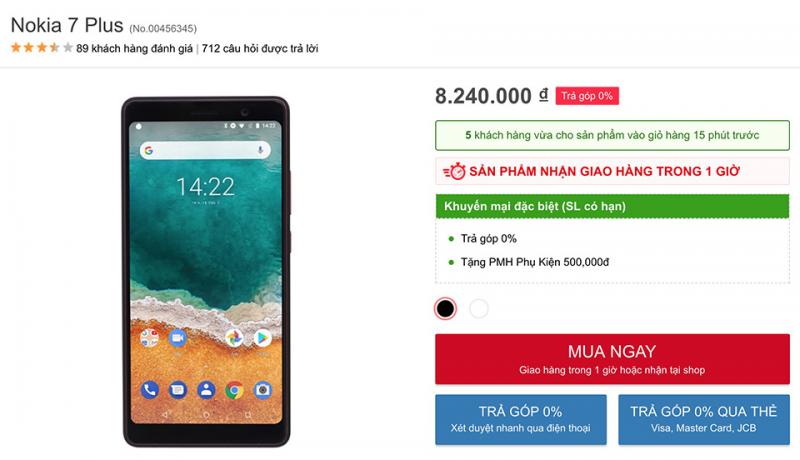Click the Chrome icon on phone image
This screenshot has width=800, height=460.
[234, 391]
